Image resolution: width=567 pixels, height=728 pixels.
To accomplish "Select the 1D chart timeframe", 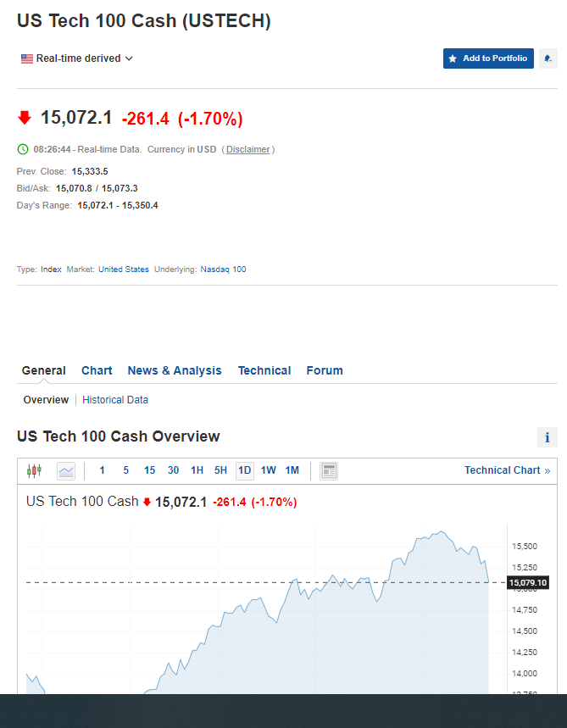I will pos(244,470).
